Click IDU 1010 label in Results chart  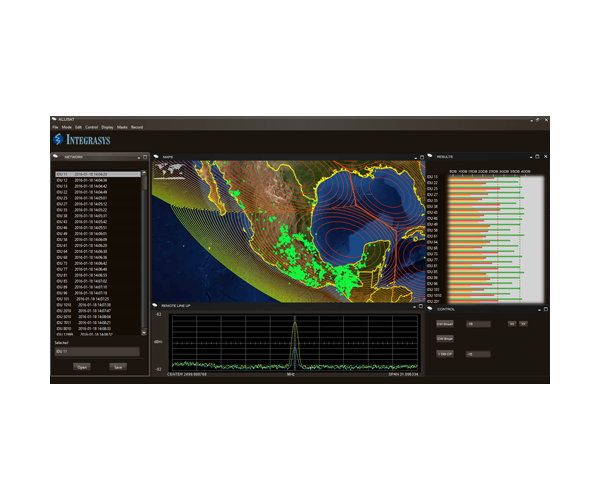coord(434,295)
